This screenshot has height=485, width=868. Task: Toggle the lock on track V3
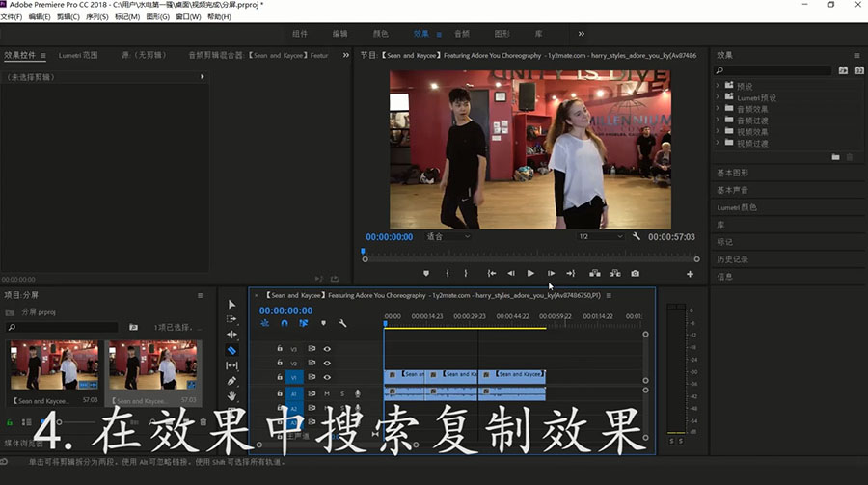tap(280, 349)
